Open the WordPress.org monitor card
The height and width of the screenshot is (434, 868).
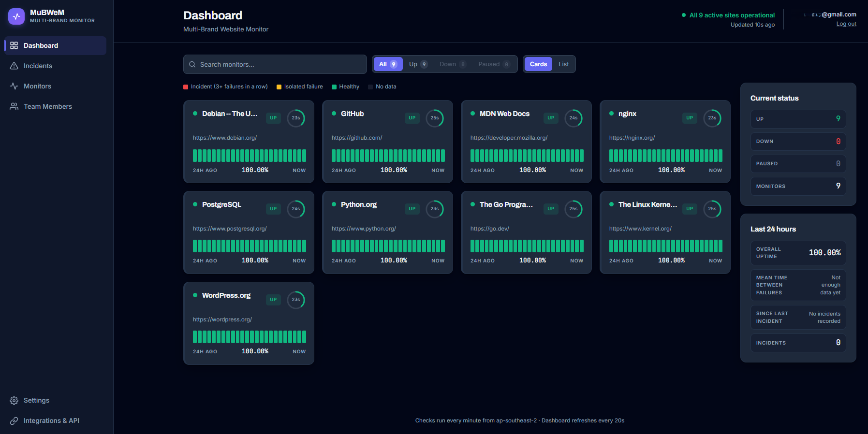click(249, 323)
